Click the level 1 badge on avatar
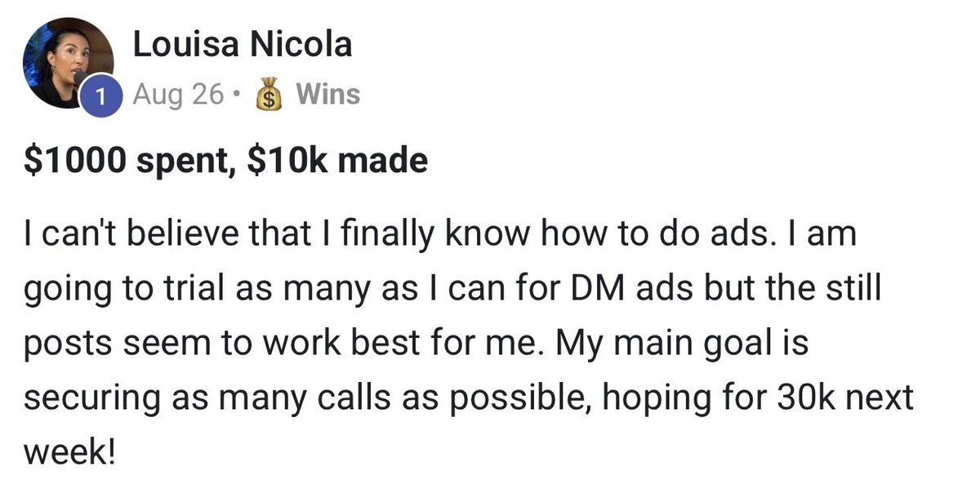This screenshot has width=980, height=502. click(100, 96)
